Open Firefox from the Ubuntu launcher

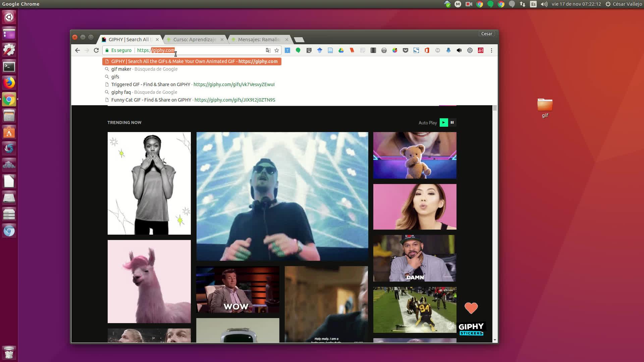click(x=9, y=83)
